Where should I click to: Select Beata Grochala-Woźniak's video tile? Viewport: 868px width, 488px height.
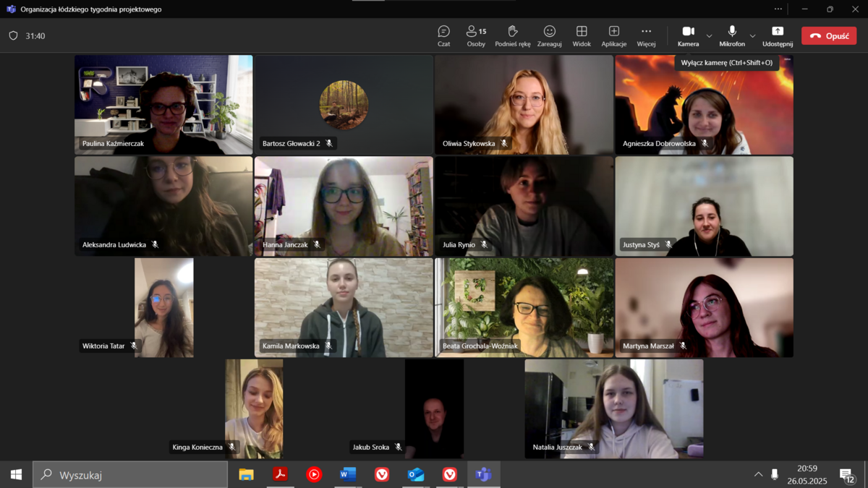tap(524, 307)
